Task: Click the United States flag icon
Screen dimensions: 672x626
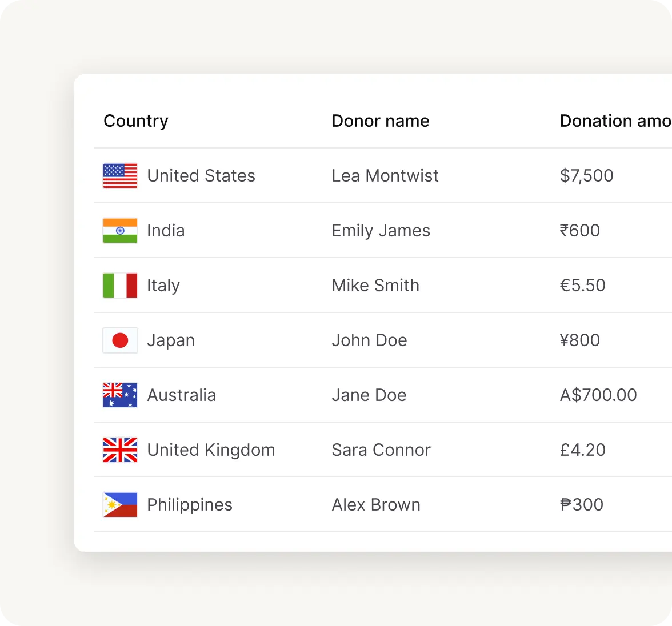Action: tap(120, 176)
